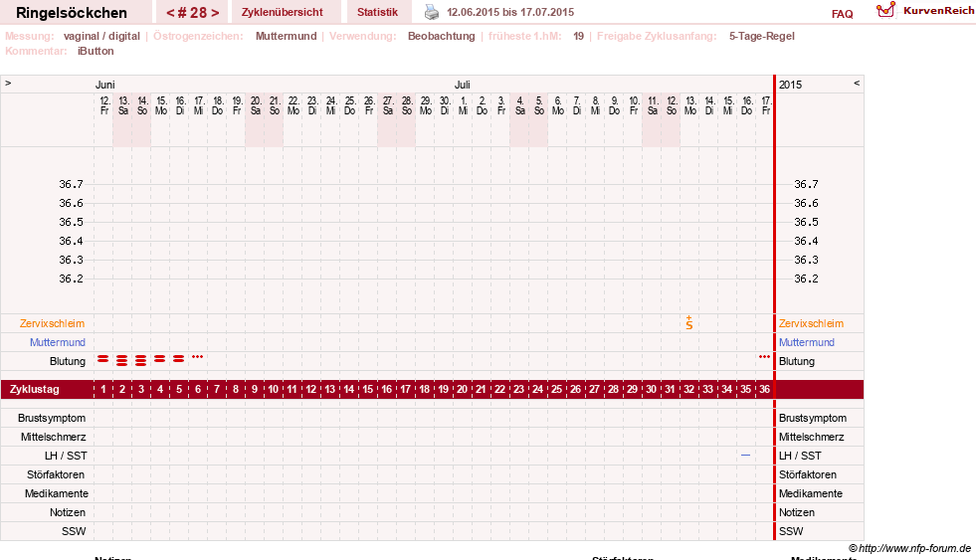Click the Zyklustag header label

[34, 389]
